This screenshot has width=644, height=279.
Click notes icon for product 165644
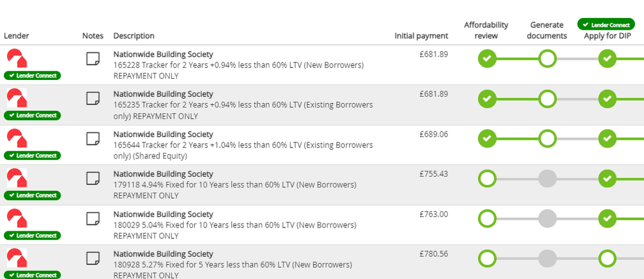pos(93,139)
